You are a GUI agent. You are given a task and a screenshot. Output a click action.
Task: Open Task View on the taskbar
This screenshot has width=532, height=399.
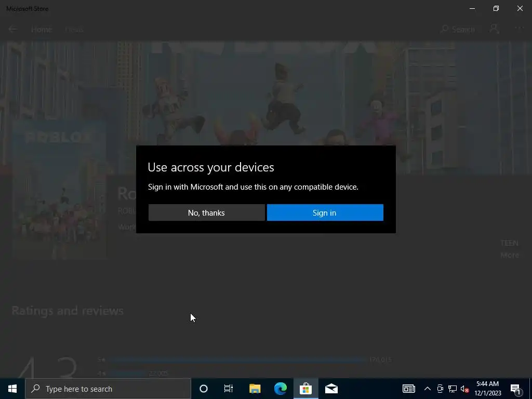(229, 389)
